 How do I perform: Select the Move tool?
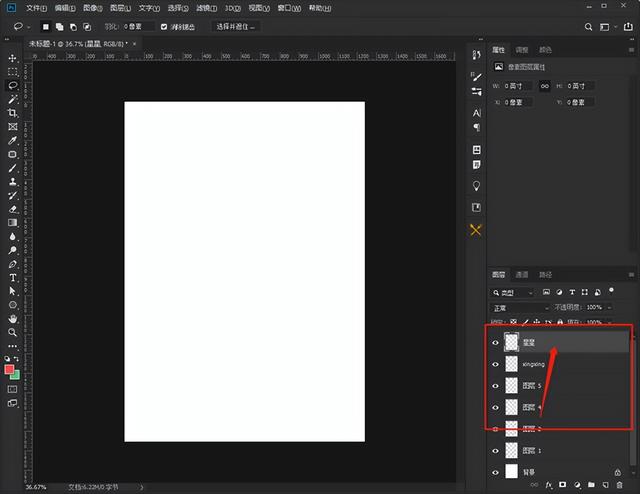tap(12, 58)
